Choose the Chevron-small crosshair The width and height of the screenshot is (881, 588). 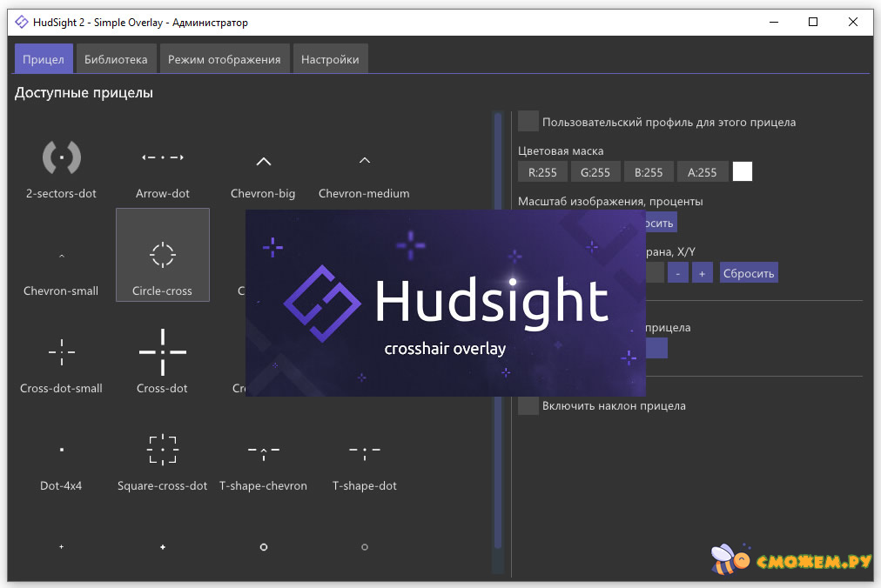coord(61,256)
